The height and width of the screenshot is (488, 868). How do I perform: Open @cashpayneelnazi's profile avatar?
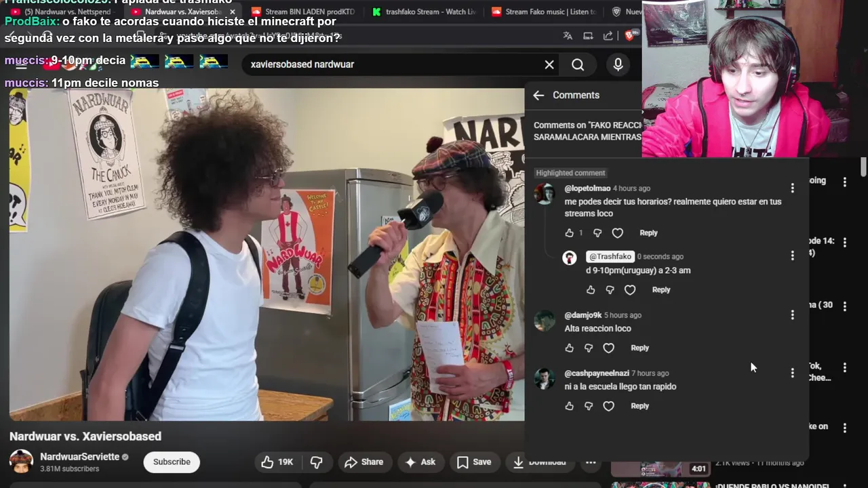point(545,378)
